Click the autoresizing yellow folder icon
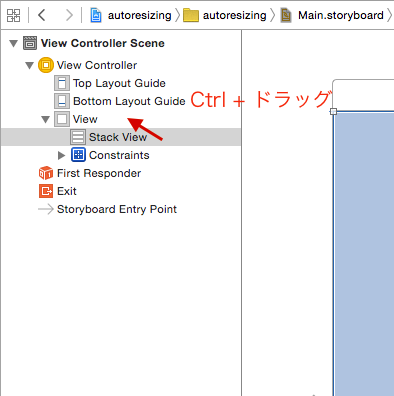 click(x=191, y=15)
